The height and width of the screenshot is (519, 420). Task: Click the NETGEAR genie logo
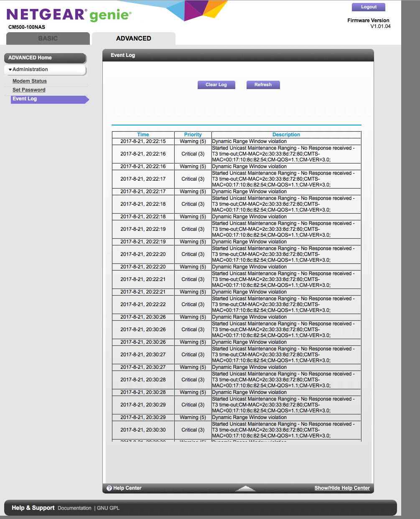[x=67, y=14]
